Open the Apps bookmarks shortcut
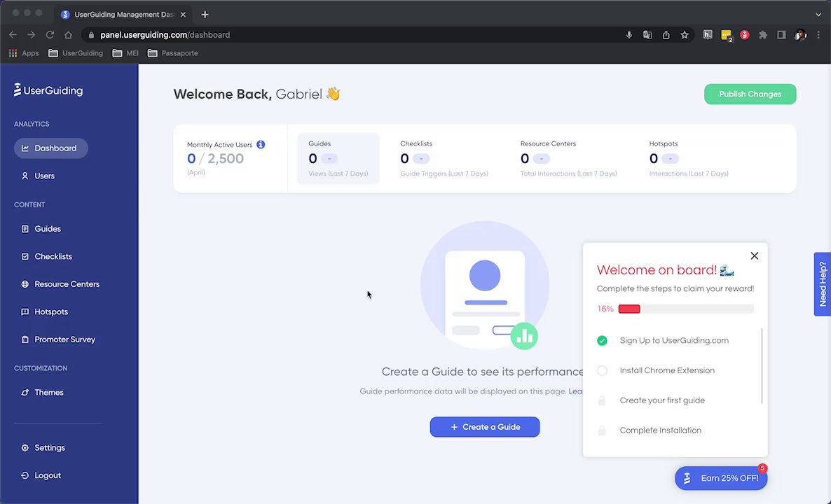This screenshot has height=504, width=831. [x=24, y=53]
